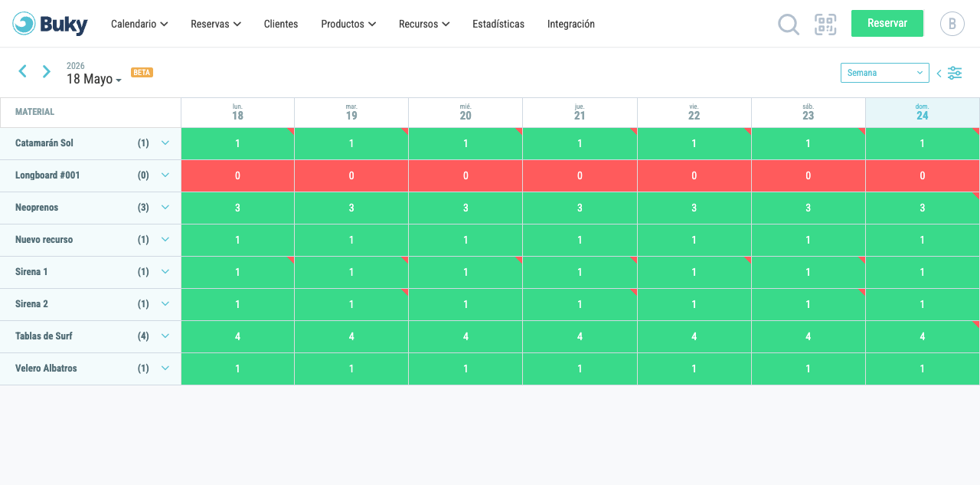
Task: Expand the Tablas de Surf row
Action: click(x=165, y=336)
